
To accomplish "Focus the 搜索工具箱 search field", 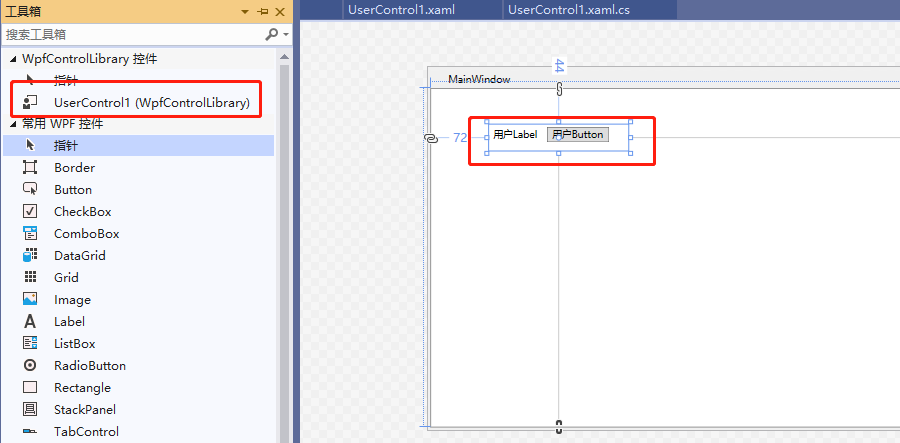I will click(x=134, y=35).
